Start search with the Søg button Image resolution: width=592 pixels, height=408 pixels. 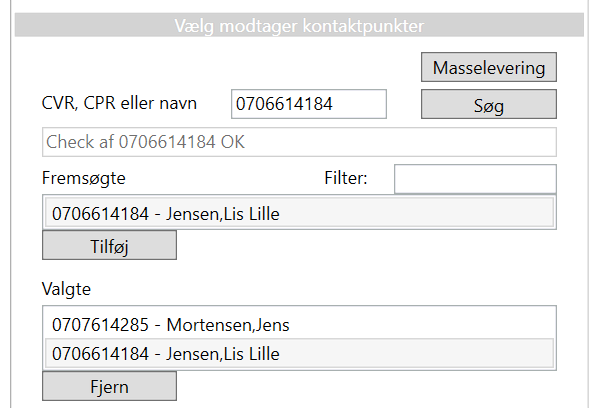point(489,104)
